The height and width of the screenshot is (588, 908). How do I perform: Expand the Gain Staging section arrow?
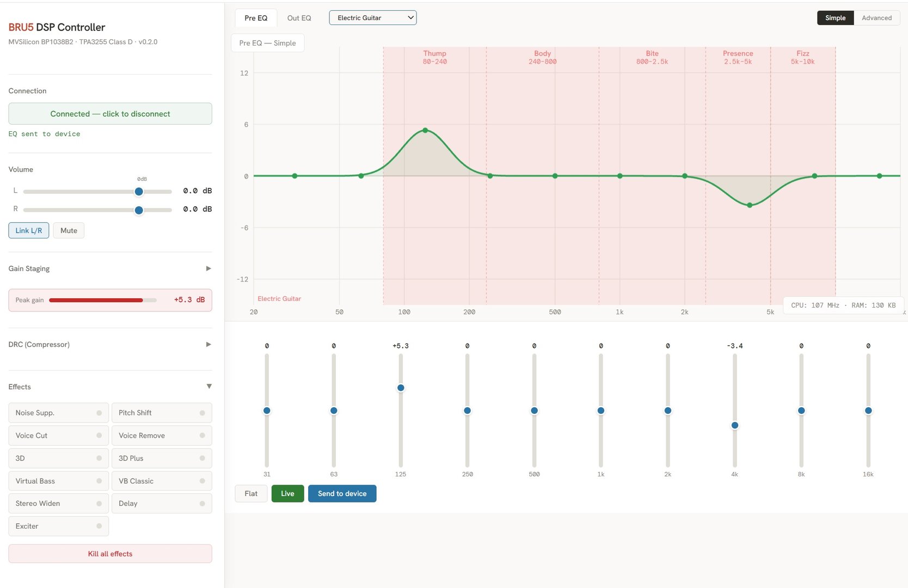(208, 268)
